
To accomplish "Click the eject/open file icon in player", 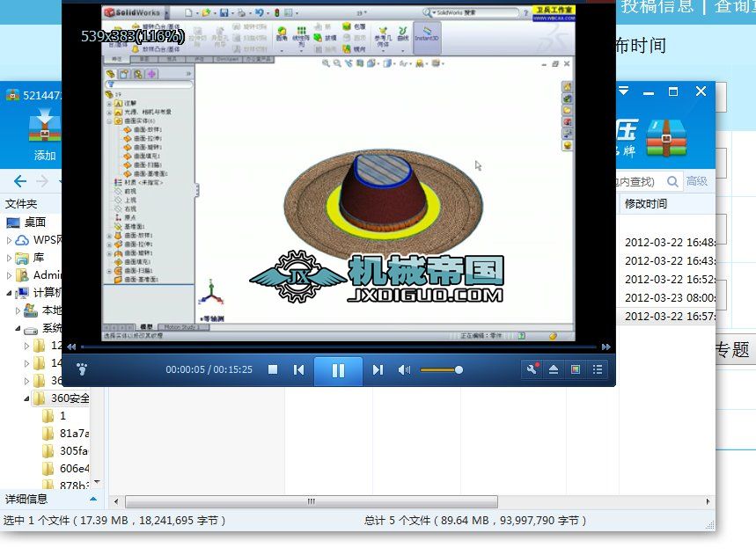I will coord(554,369).
